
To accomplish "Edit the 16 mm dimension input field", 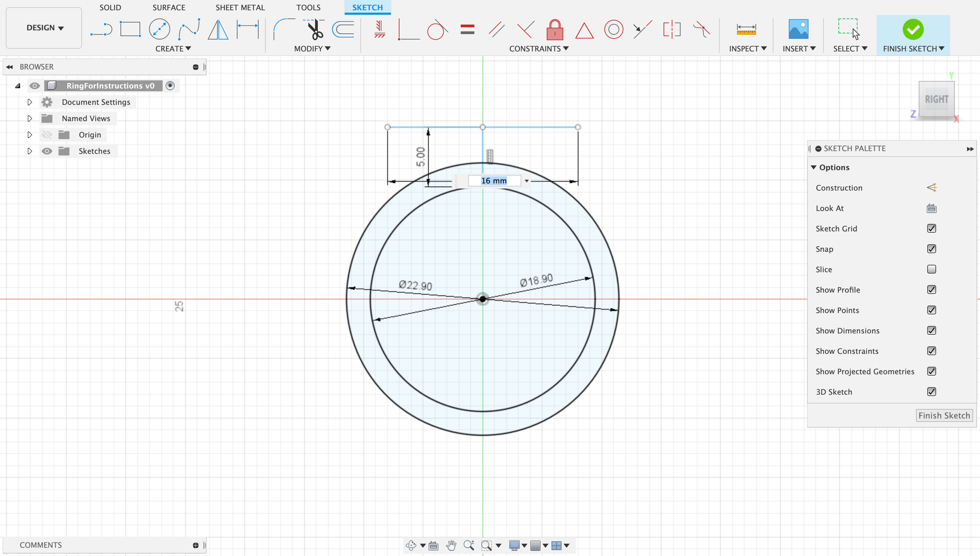I will tap(494, 180).
